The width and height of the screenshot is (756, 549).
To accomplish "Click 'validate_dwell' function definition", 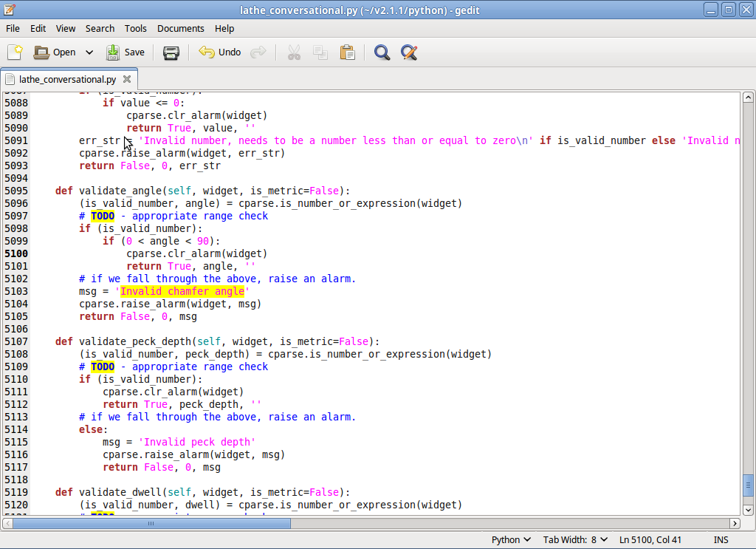I will tap(120, 493).
